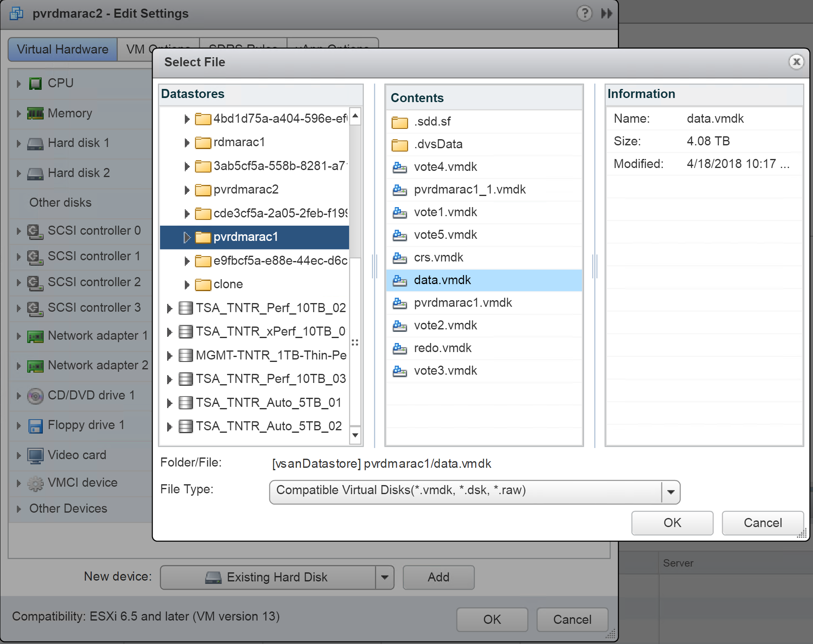Click the .sdd.sf folder icon
The width and height of the screenshot is (813, 644).
click(399, 122)
